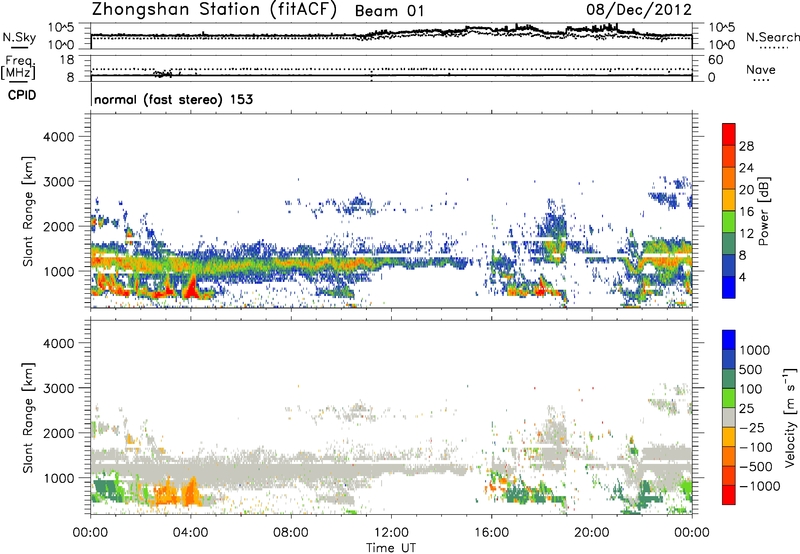800x554 pixels.
Task: Pick the light green 12–16 dB power swatch
Action: [x=729, y=222]
